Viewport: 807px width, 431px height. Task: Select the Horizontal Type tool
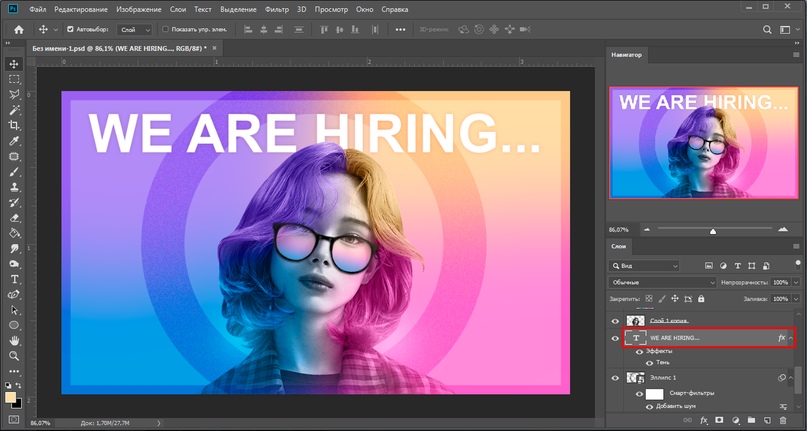pyautogui.click(x=14, y=279)
